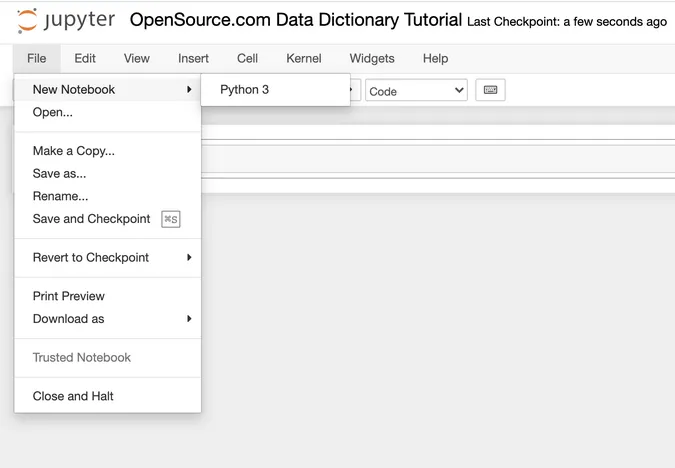Open the Kernel menu
The height and width of the screenshot is (468, 675).
pyautogui.click(x=304, y=58)
